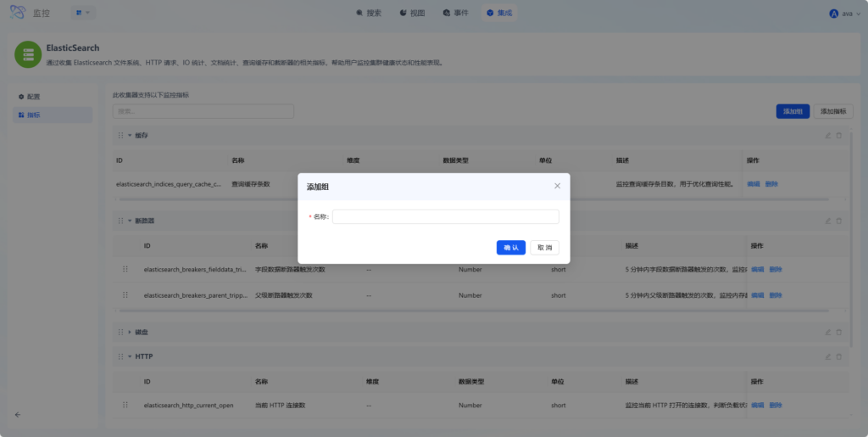Image resolution: width=868 pixels, height=437 pixels.
Task: Click drag handle of 断路器 group
Action: (120, 221)
